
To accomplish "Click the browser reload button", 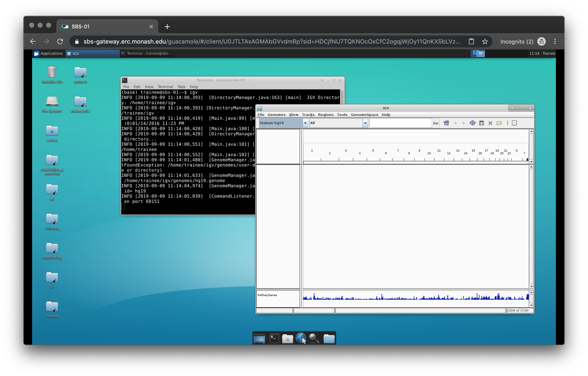I will [60, 41].
